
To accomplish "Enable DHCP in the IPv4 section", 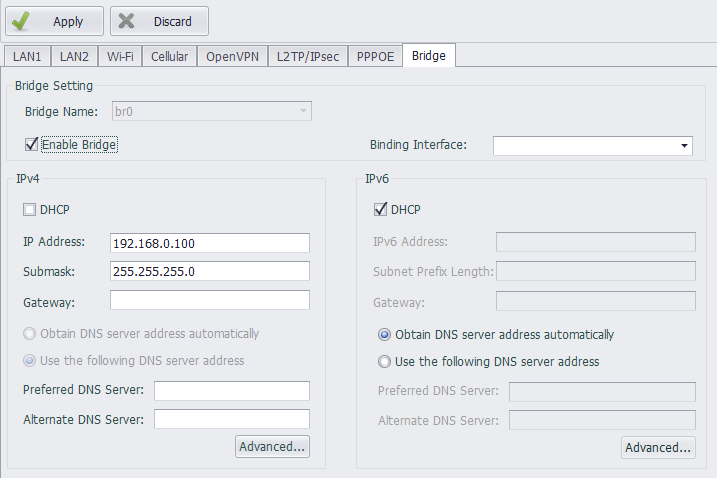I will coord(29,210).
